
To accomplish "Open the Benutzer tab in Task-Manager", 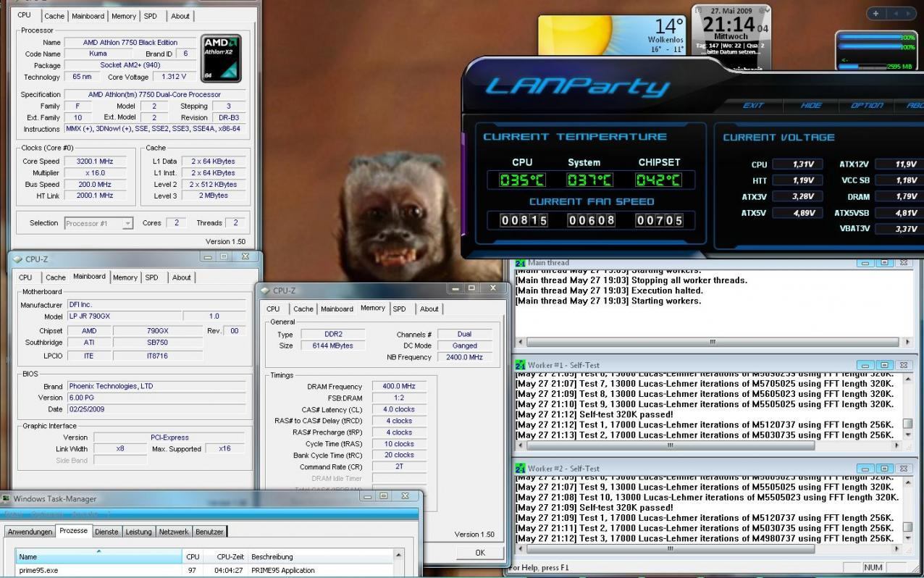I will click(209, 532).
